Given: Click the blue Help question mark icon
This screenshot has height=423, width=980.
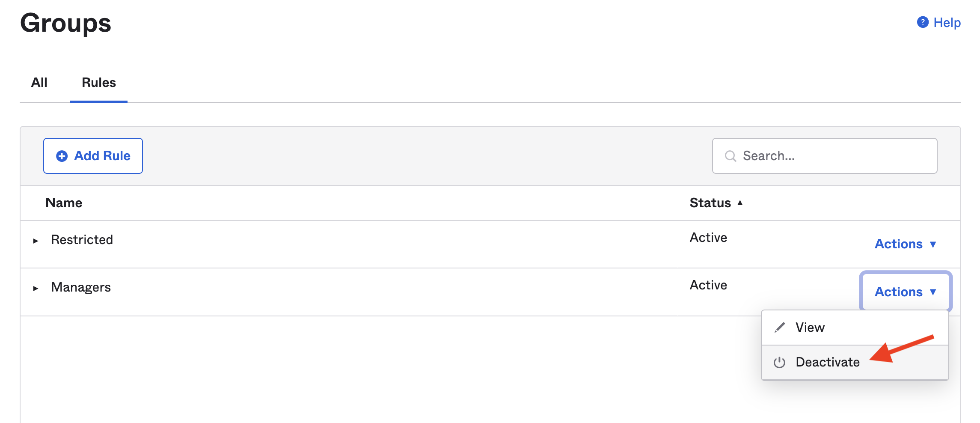Looking at the screenshot, I should pyautogui.click(x=923, y=22).
